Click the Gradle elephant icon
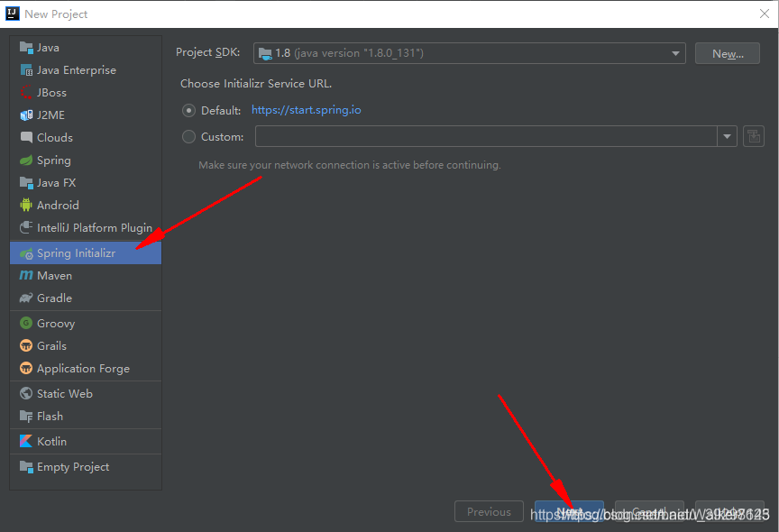779x532 pixels. (26, 298)
